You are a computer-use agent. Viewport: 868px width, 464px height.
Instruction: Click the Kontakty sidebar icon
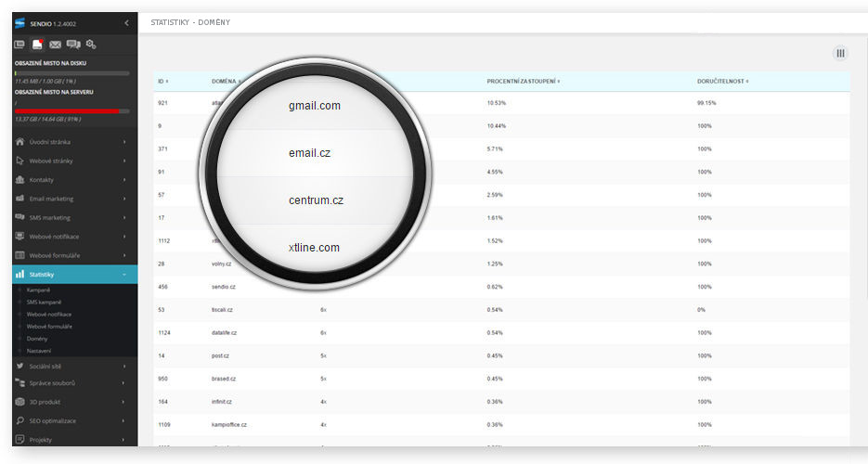click(x=19, y=179)
